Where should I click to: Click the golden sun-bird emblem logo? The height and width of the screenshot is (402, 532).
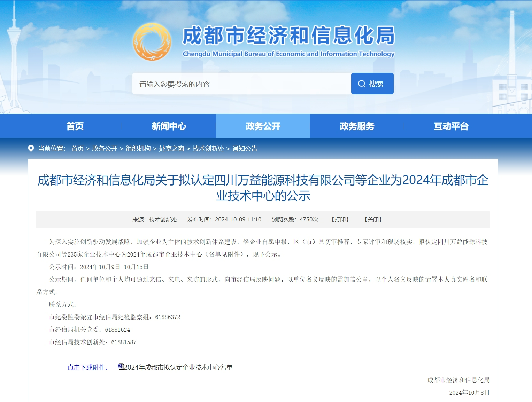[x=152, y=42]
